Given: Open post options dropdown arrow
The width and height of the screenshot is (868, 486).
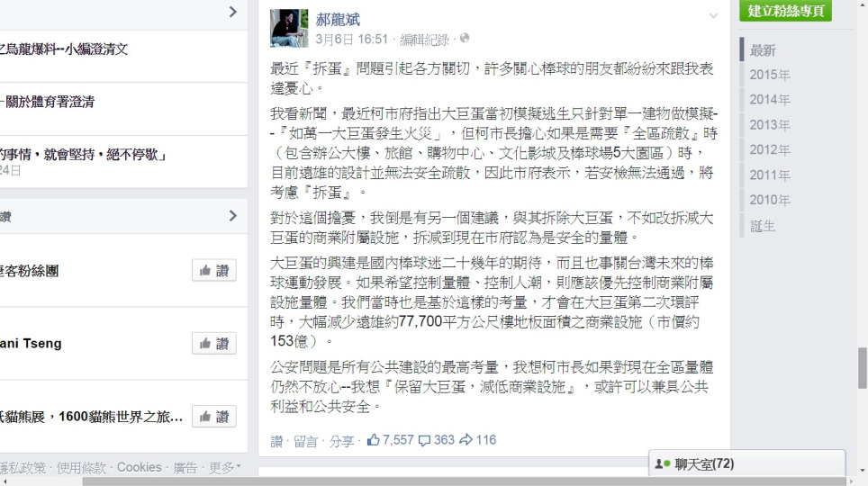Looking at the screenshot, I should (x=713, y=16).
